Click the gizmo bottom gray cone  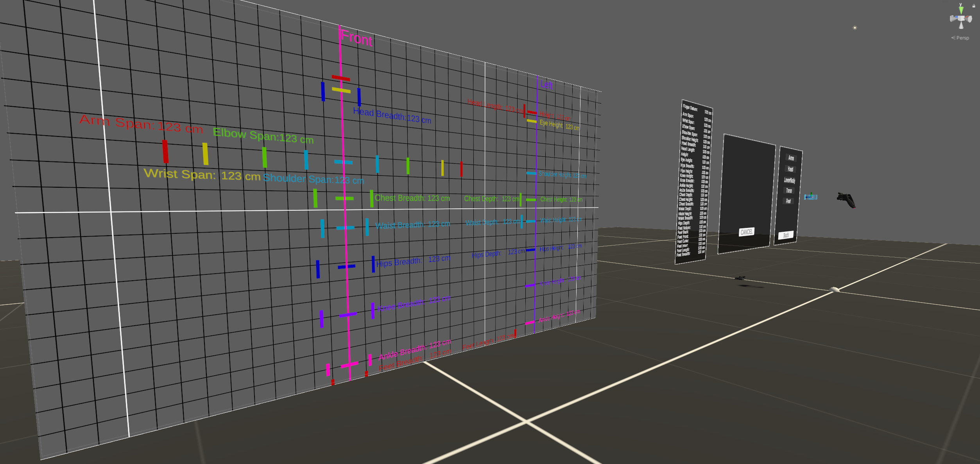tap(961, 26)
